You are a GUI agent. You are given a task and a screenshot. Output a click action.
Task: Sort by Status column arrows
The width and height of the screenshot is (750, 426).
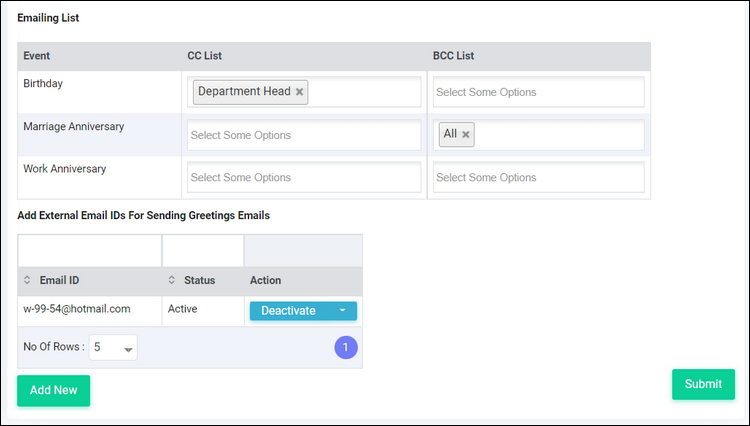point(172,280)
